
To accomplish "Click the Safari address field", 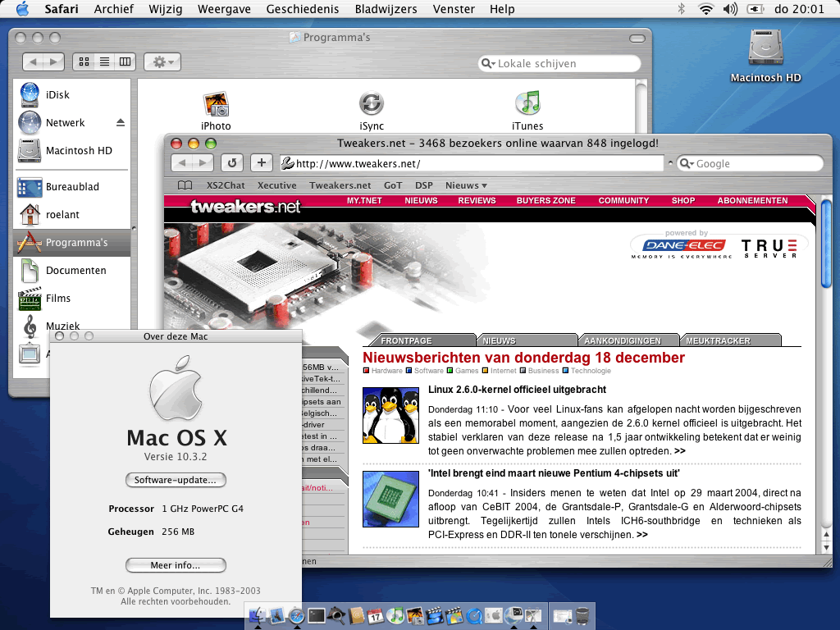I will [x=472, y=163].
